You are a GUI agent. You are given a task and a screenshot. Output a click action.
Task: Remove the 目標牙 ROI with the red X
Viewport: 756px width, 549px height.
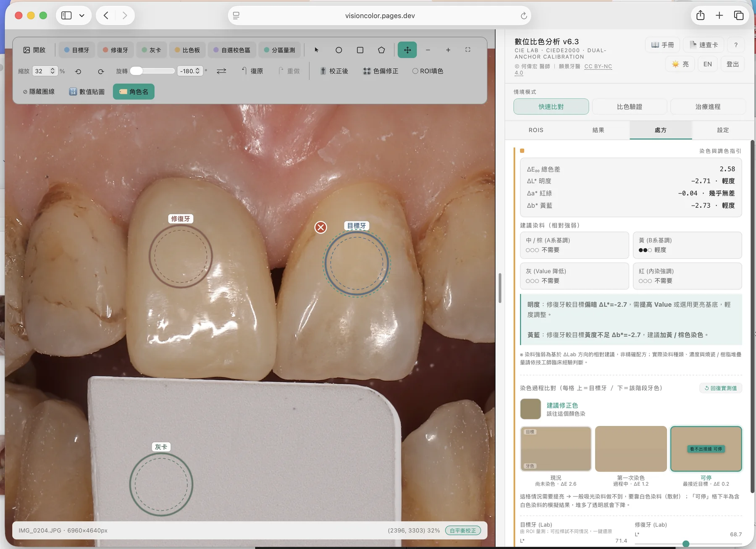coord(321,227)
